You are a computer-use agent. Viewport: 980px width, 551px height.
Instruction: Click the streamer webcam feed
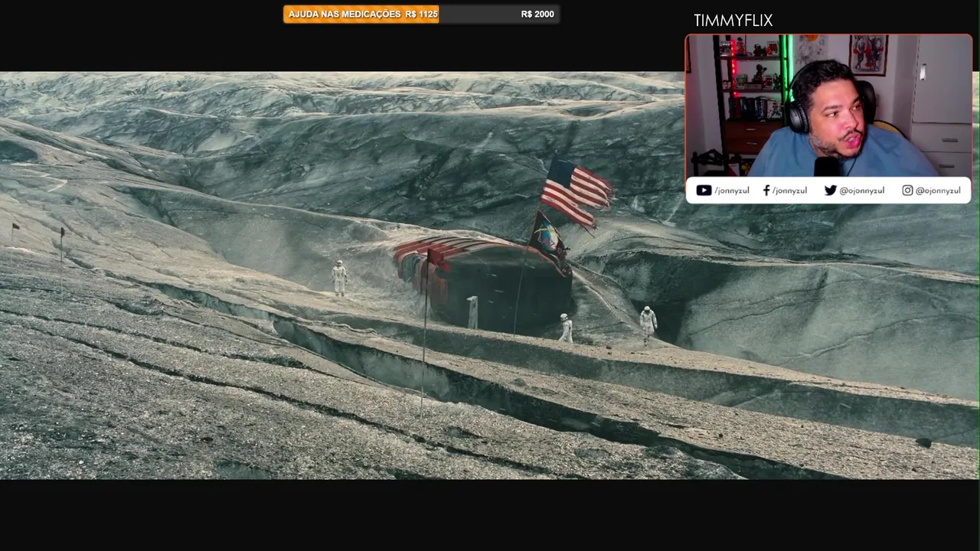pyautogui.click(x=828, y=106)
